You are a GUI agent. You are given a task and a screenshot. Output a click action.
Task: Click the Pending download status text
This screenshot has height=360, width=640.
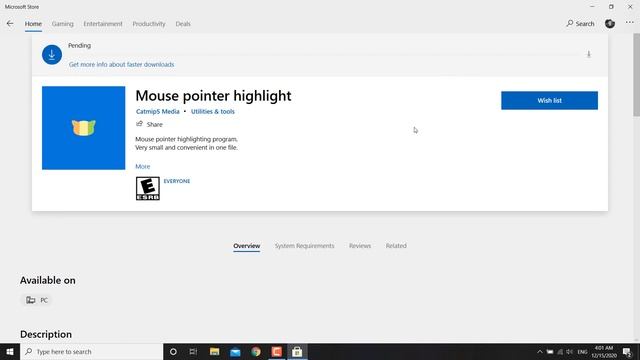[80, 45]
